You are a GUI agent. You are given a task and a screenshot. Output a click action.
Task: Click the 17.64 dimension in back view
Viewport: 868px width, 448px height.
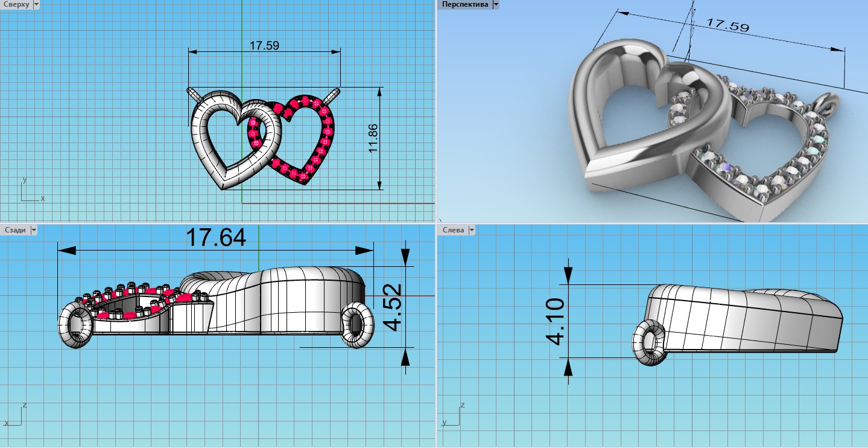point(215,237)
